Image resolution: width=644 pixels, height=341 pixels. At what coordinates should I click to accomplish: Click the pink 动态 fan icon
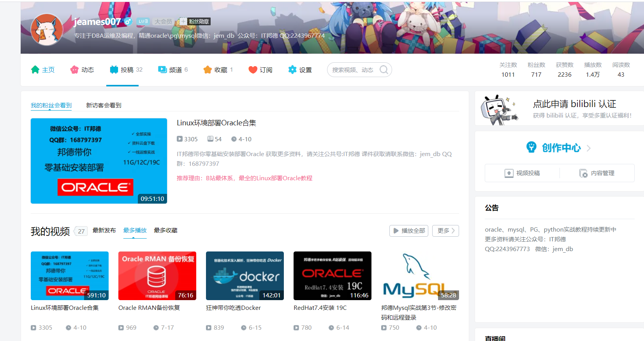coord(74,70)
